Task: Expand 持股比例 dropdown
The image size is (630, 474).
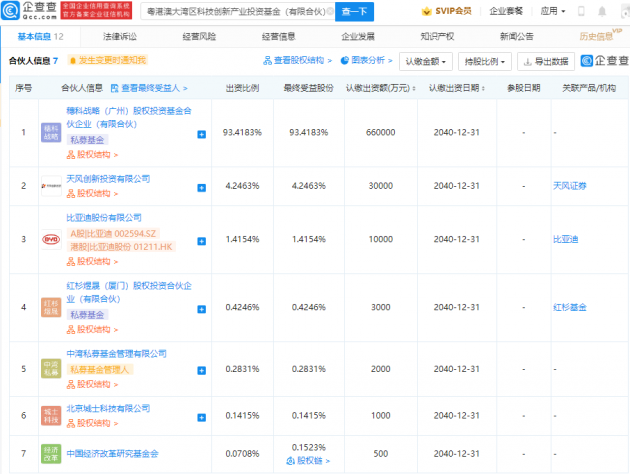Action: pos(485,61)
